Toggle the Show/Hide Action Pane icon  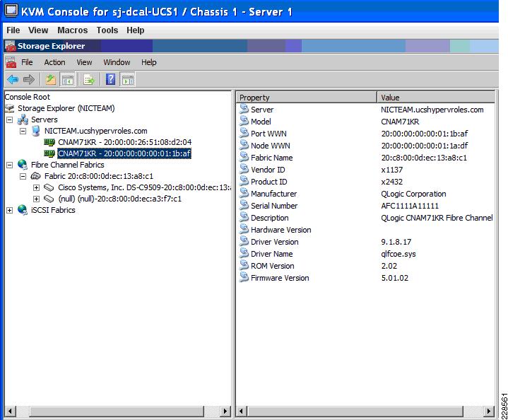coord(128,79)
